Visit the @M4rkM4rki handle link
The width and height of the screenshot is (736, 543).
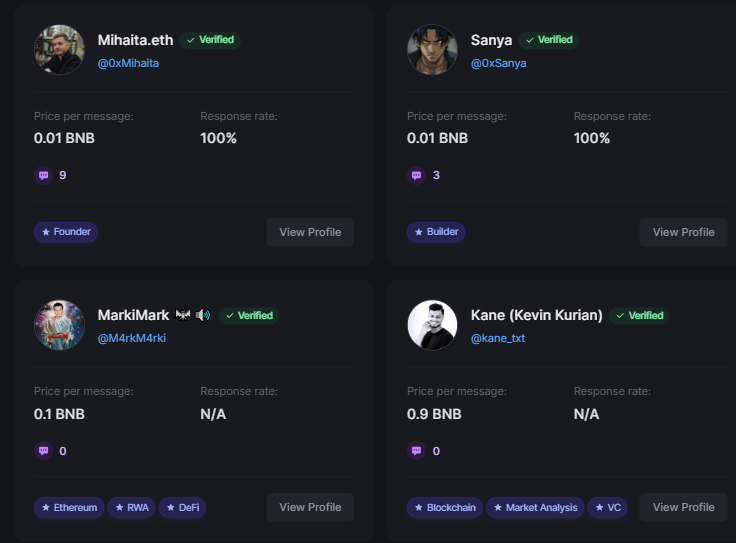[131, 338]
